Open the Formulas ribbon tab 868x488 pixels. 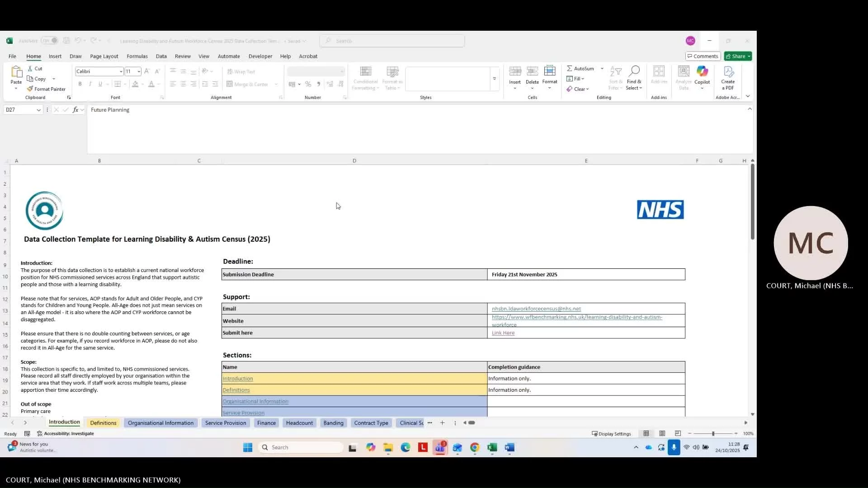click(137, 56)
